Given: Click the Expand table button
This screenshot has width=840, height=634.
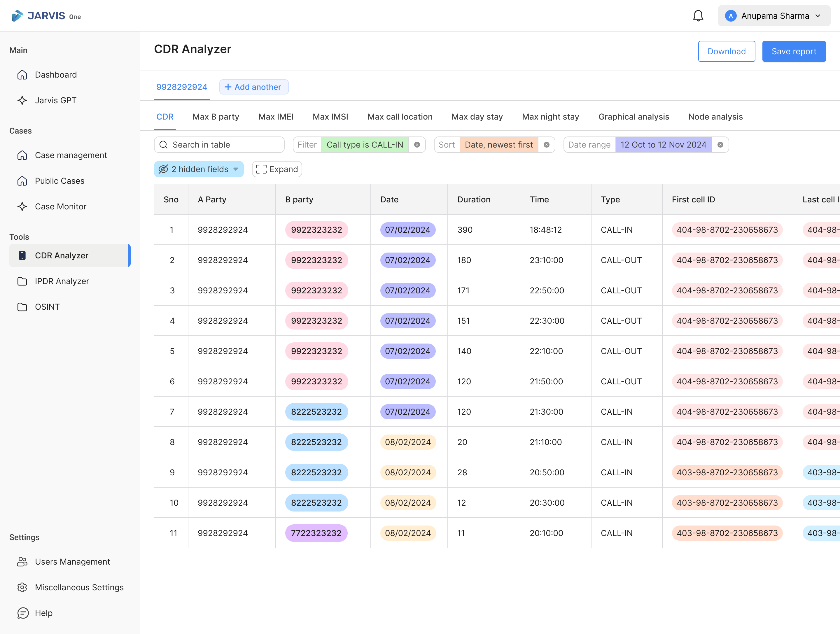Looking at the screenshot, I should tap(277, 169).
